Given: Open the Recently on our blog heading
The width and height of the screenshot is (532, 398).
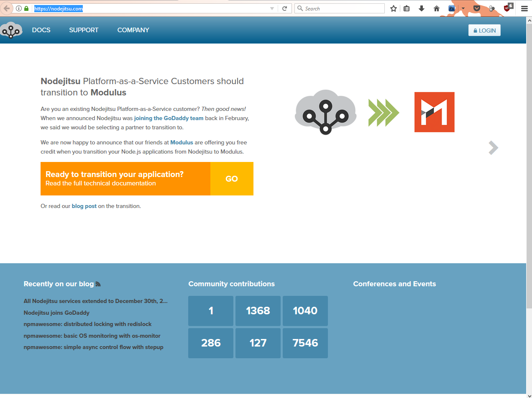Looking at the screenshot, I should 59,284.
